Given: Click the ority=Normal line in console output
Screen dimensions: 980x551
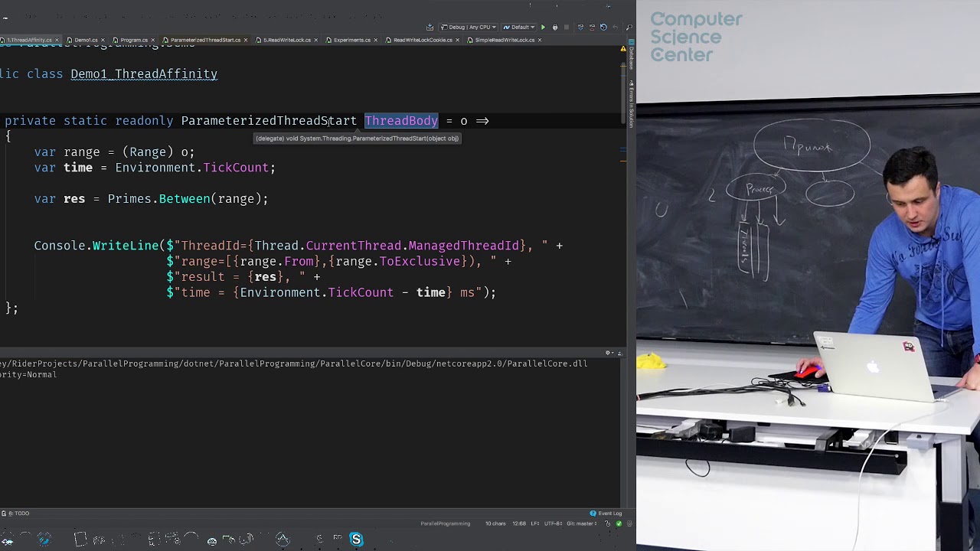Looking at the screenshot, I should point(28,374).
